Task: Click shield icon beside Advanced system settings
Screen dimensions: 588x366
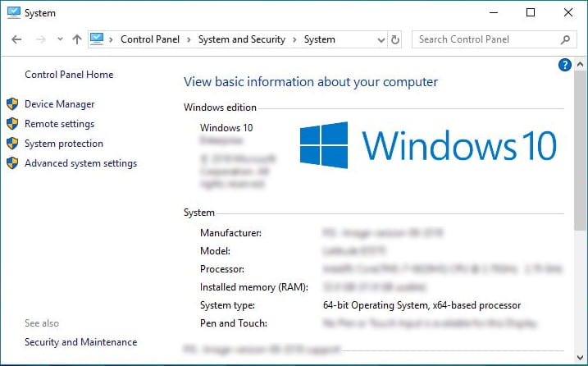Action: (12, 163)
